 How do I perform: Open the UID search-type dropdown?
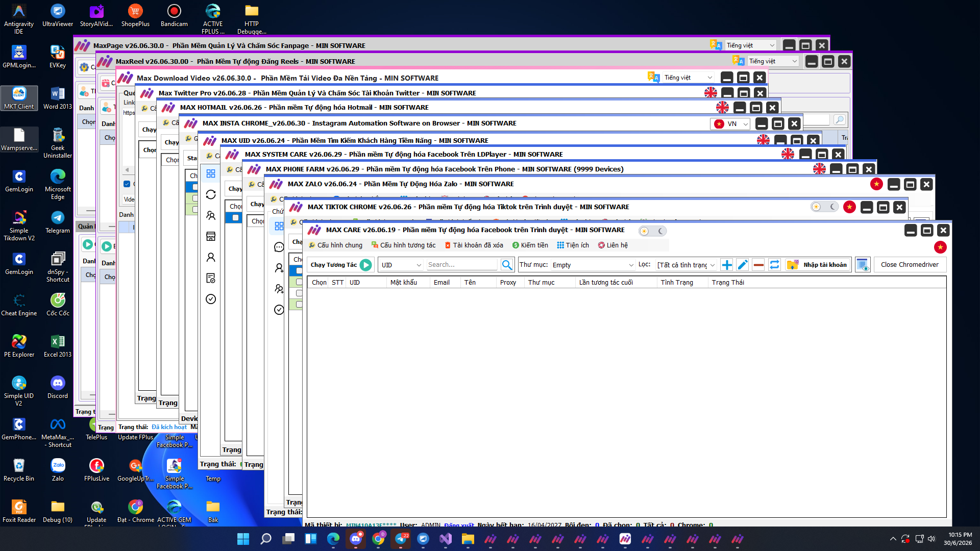tap(401, 265)
